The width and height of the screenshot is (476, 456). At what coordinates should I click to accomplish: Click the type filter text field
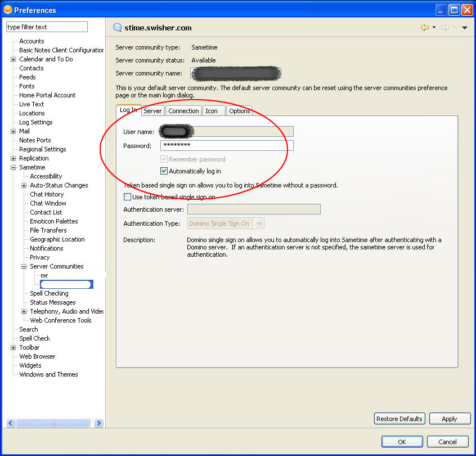click(x=47, y=26)
